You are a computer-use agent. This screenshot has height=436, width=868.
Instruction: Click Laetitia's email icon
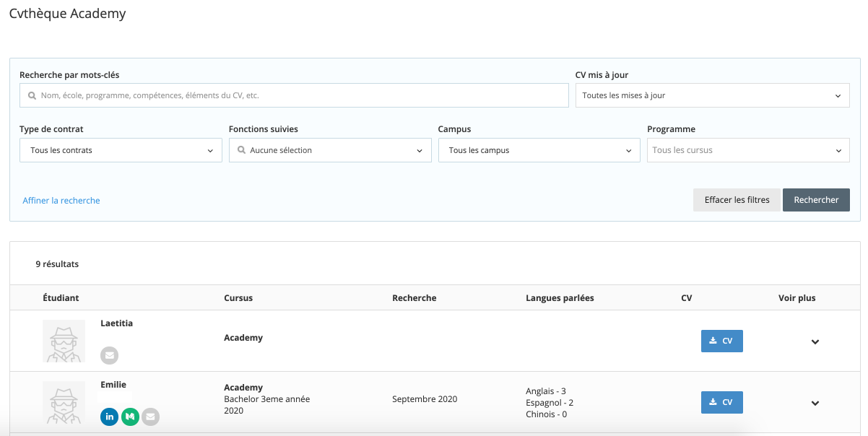coord(109,355)
